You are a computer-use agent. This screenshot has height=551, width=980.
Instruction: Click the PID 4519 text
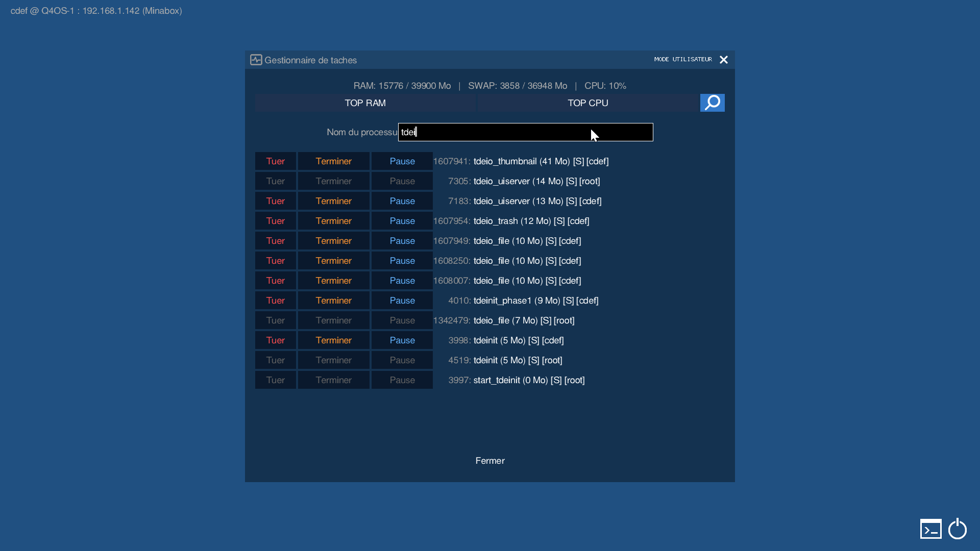tap(459, 360)
